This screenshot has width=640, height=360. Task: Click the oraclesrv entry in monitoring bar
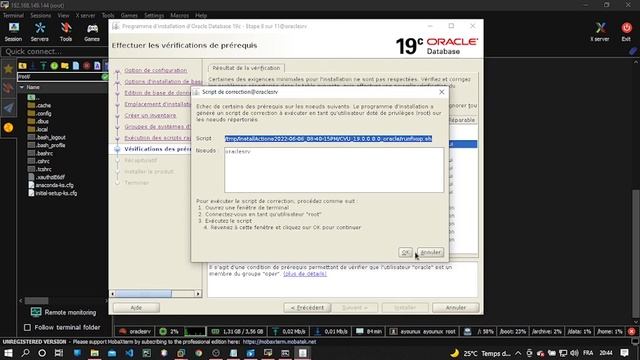coord(135,331)
